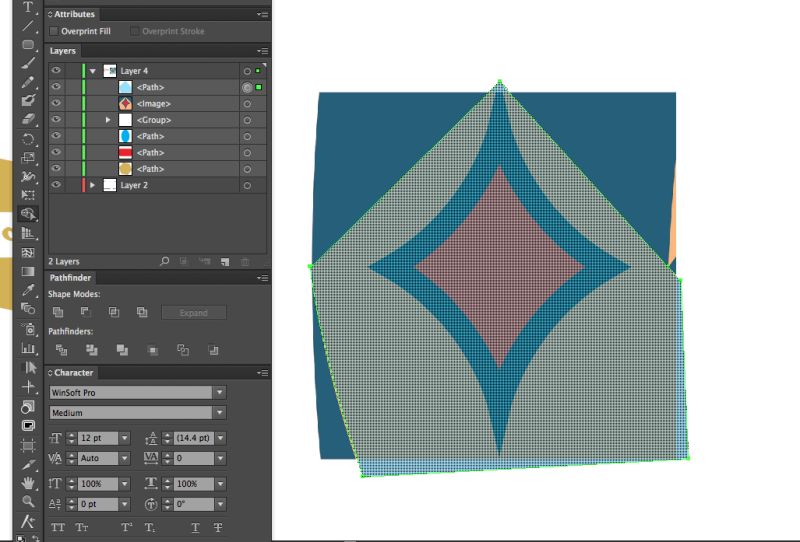Image resolution: width=800 pixels, height=542 pixels.
Task: Select the Zoom tool
Action: tap(28, 502)
